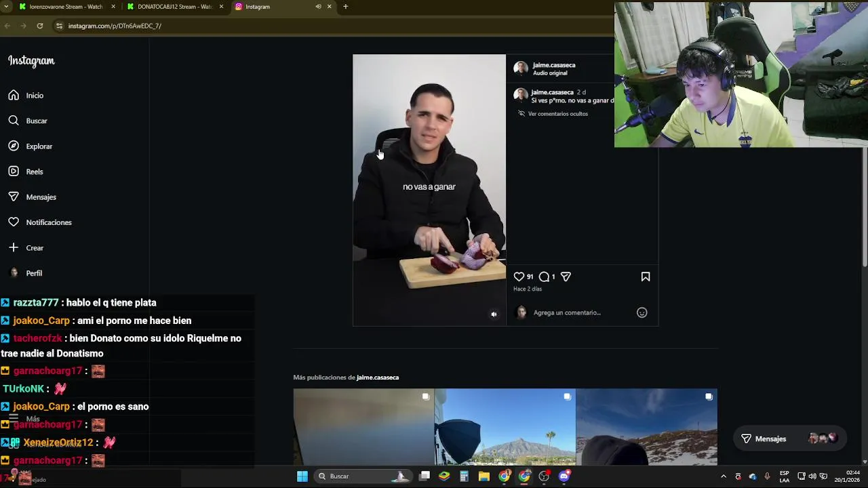Screen dimensions: 868x488
Task: Click the Agrega un comentario field
Action: click(x=567, y=312)
